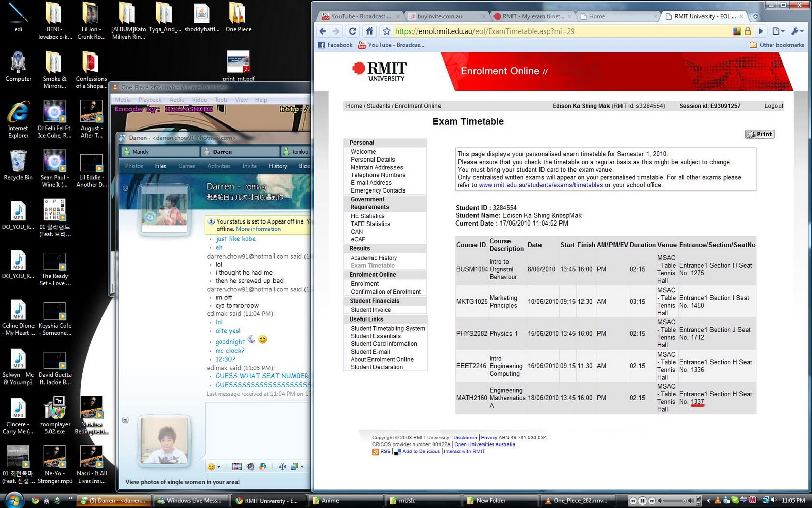Image resolution: width=812 pixels, height=508 pixels.
Task: Open the Activities menu in Messenger
Action: [x=219, y=166]
